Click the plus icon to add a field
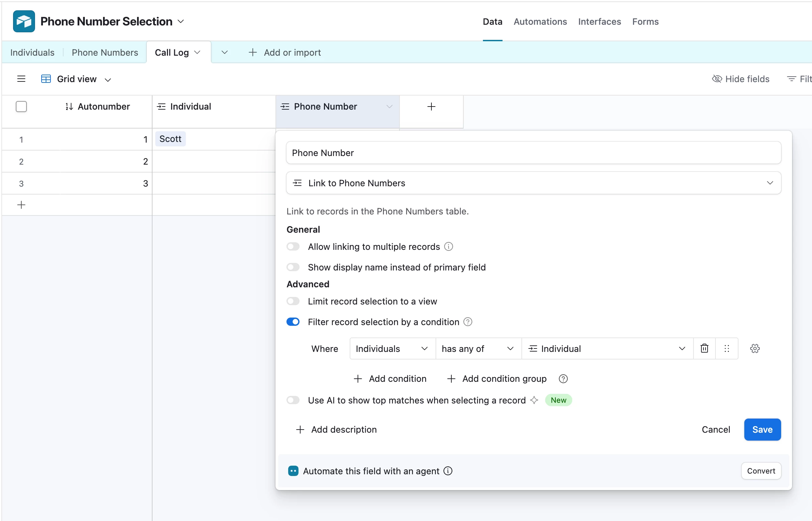 431,107
